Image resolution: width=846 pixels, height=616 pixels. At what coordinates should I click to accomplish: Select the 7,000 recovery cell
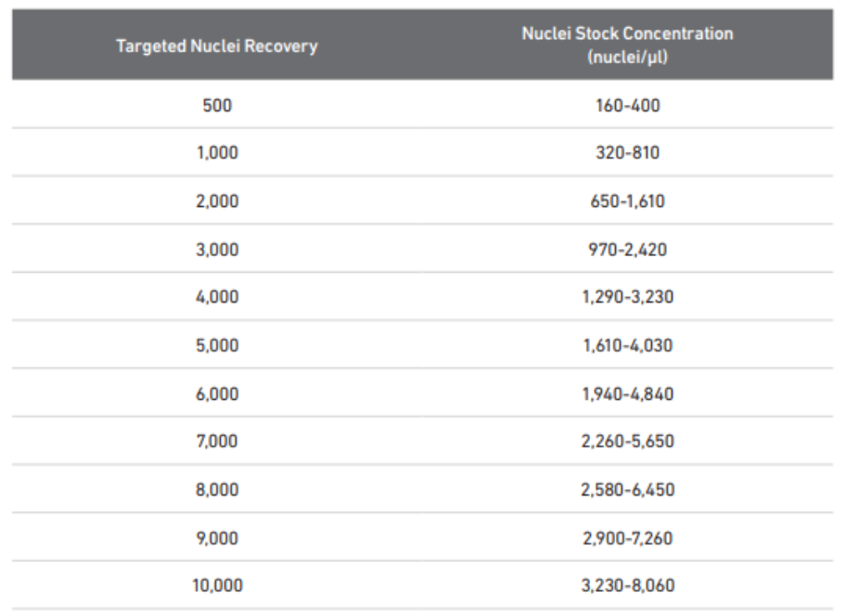(217, 442)
